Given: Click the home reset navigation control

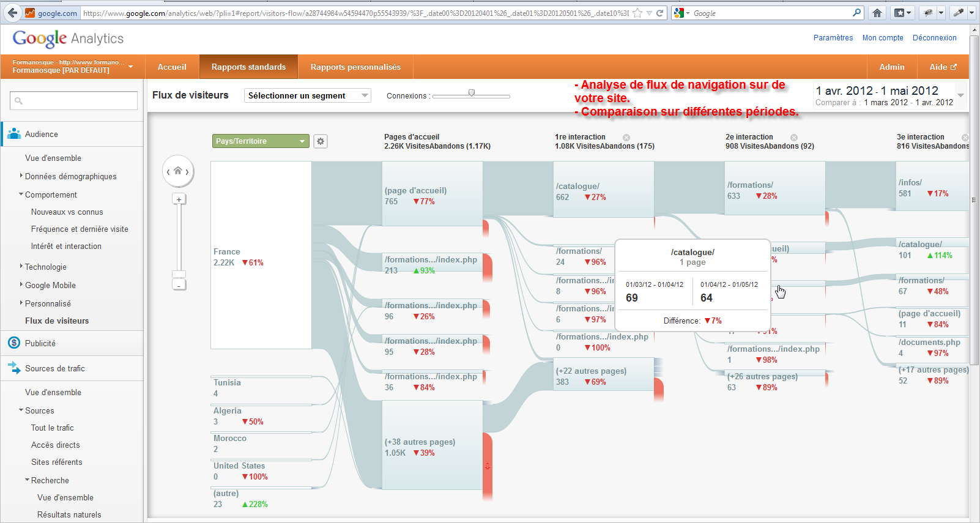Looking at the screenshot, I should 178,171.
